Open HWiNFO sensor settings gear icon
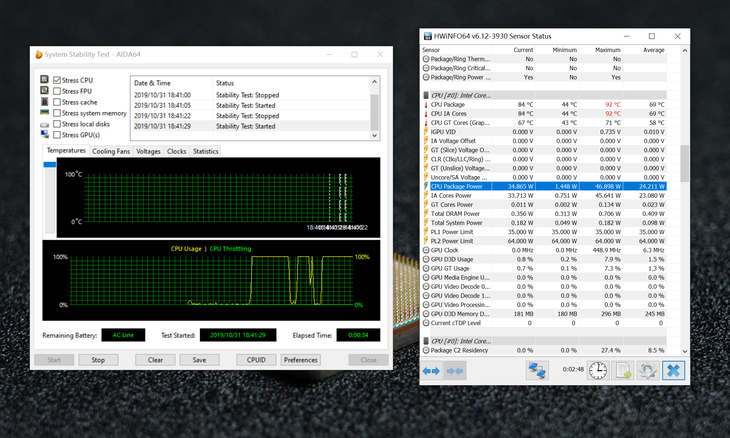Screen dimensions: 730x438 click(647, 370)
